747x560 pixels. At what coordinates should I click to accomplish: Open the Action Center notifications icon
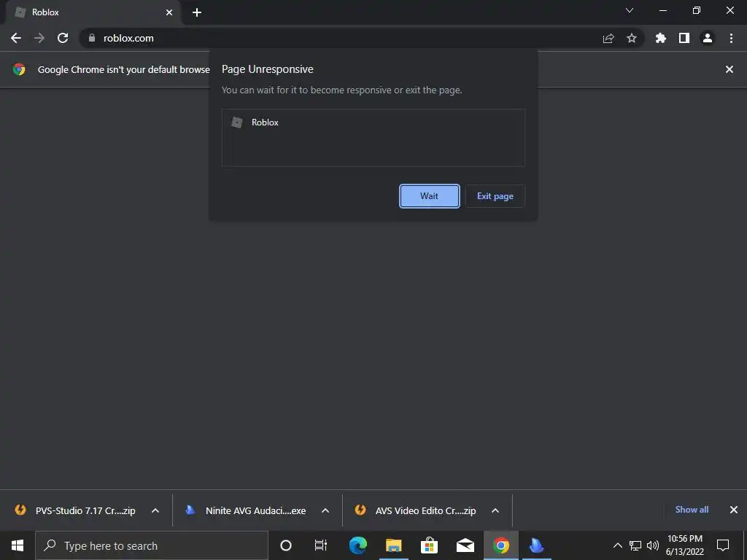tap(723, 545)
